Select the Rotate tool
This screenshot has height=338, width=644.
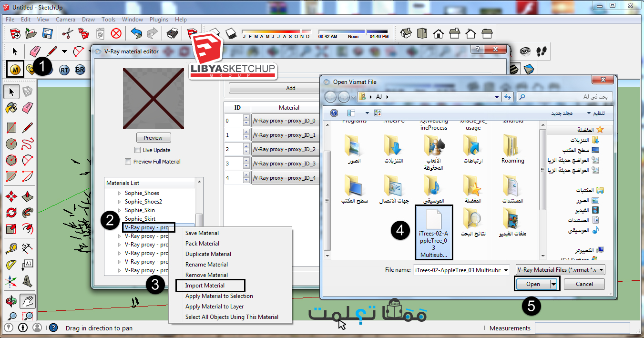pos(11,212)
